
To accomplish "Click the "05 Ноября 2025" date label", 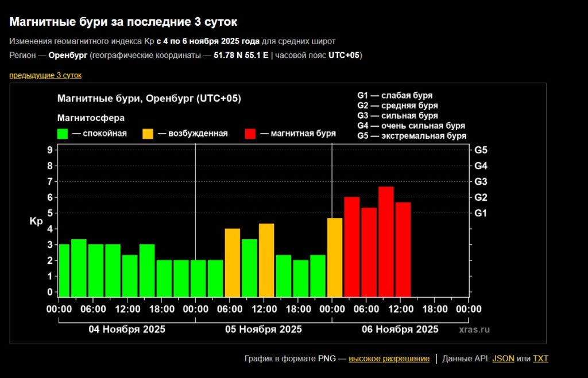I will coord(264,329).
